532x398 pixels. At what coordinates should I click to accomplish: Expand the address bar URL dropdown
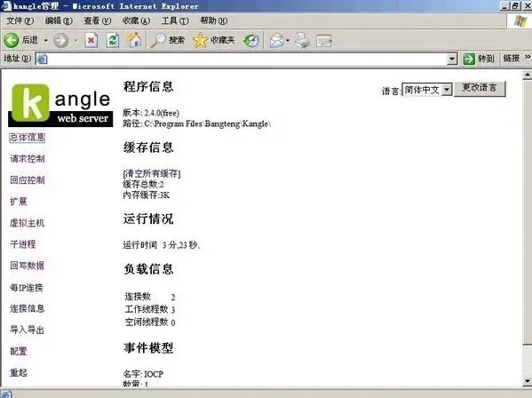coord(451,59)
